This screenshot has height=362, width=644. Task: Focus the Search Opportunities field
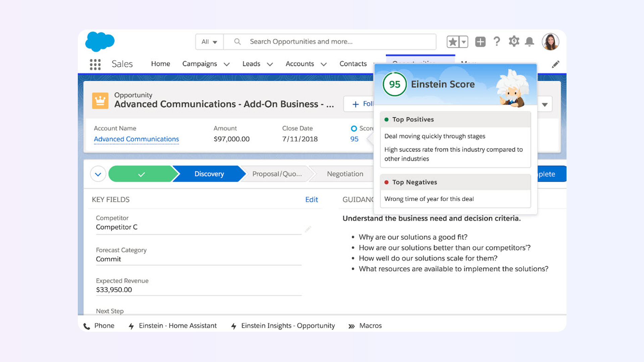[330, 42]
